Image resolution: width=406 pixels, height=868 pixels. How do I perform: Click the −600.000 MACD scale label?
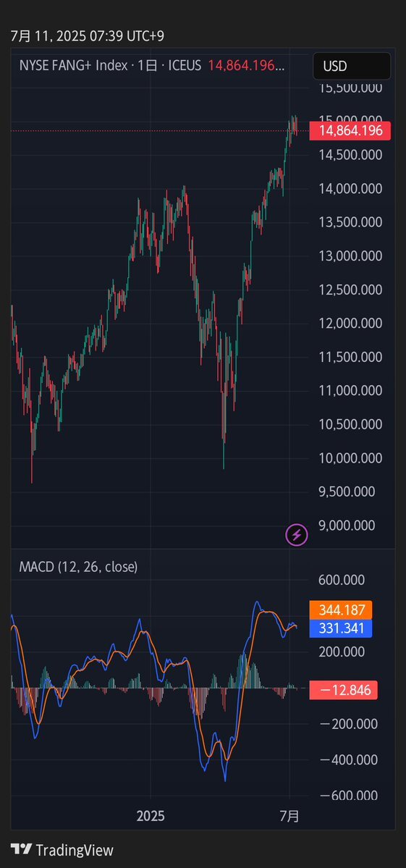click(349, 796)
